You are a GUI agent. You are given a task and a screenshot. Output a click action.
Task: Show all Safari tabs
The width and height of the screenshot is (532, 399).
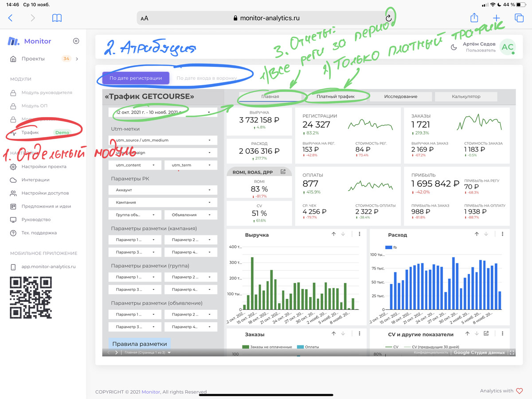click(519, 18)
